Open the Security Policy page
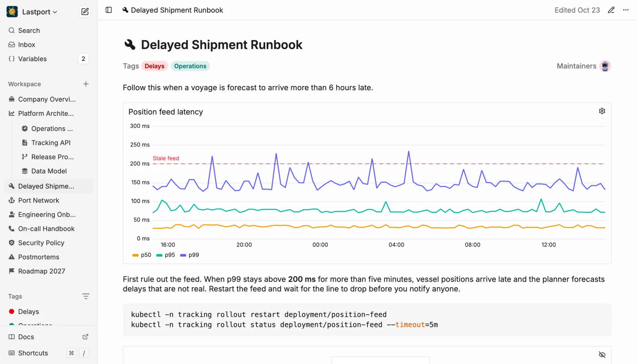 coord(49,243)
